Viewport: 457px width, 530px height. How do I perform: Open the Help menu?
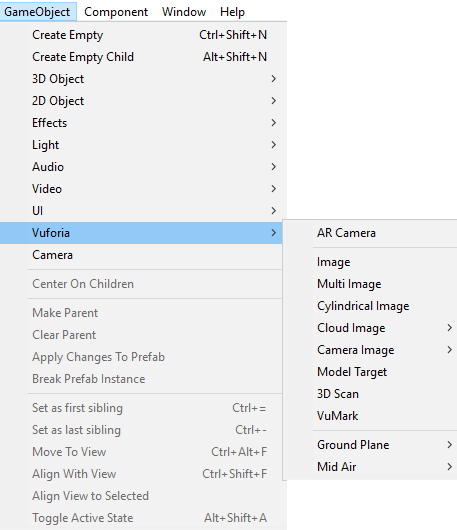(232, 12)
